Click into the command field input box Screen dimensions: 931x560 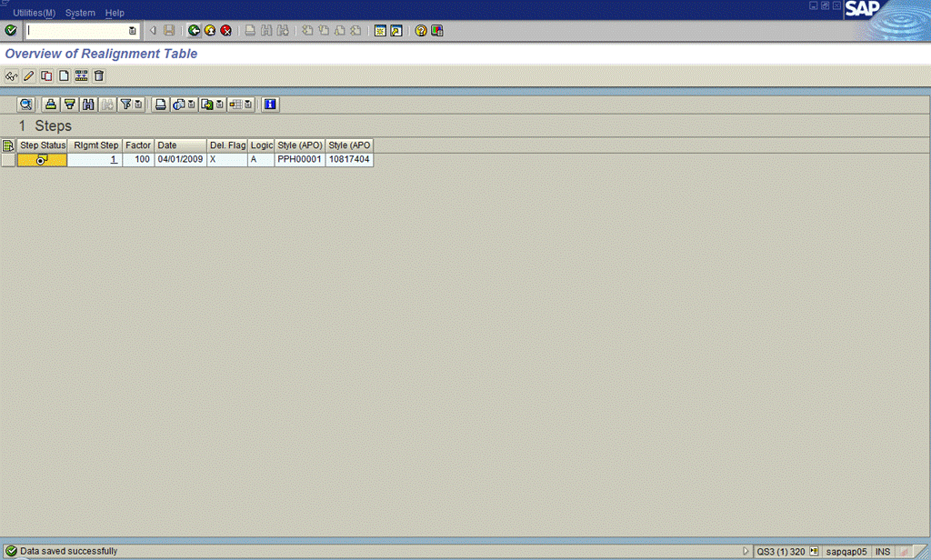click(76, 30)
